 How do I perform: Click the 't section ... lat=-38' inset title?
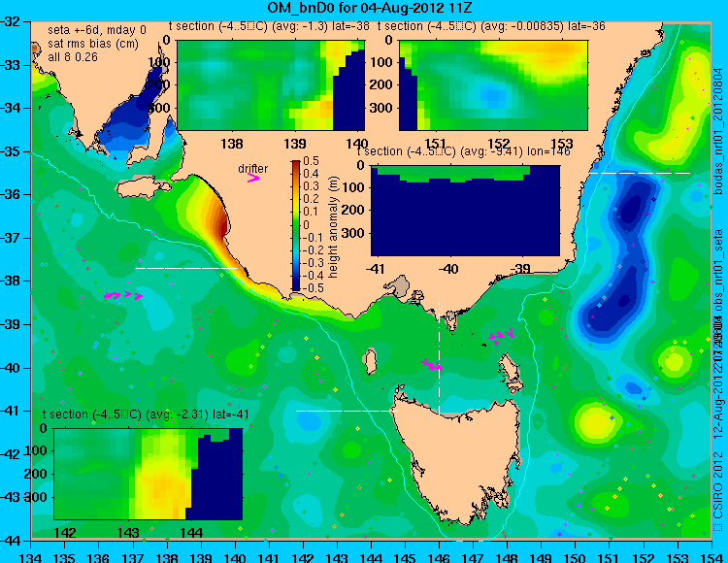pyautogui.click(x=269, y=26)
